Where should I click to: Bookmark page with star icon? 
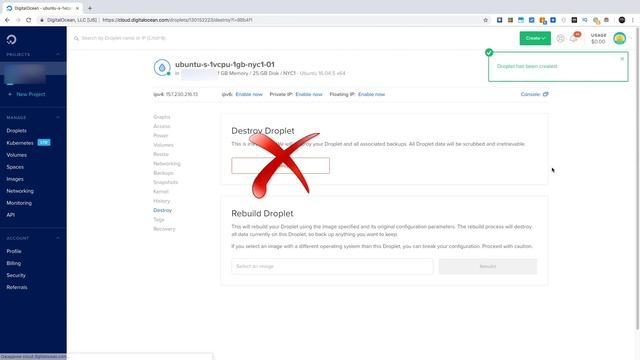pyautogui.click(x=485, y=20)
